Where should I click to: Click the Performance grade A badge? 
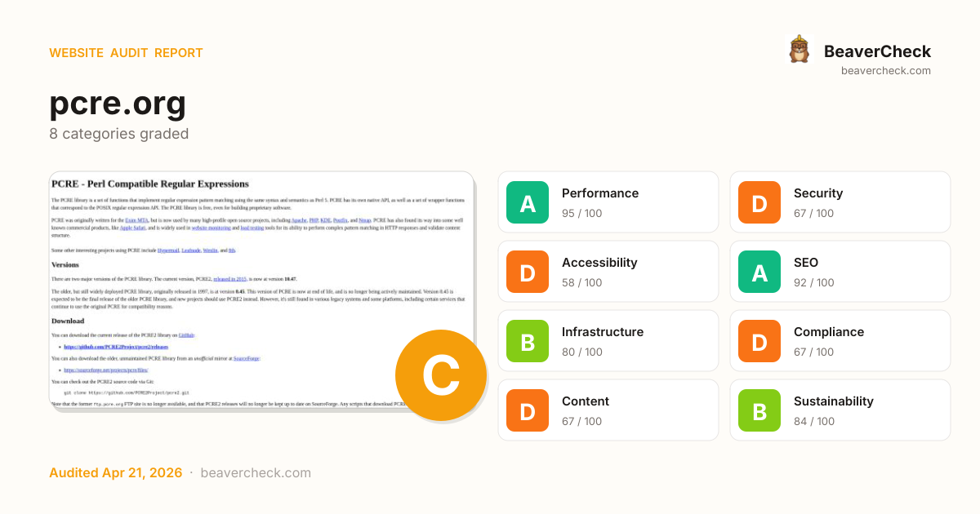(x=528, y=202)
